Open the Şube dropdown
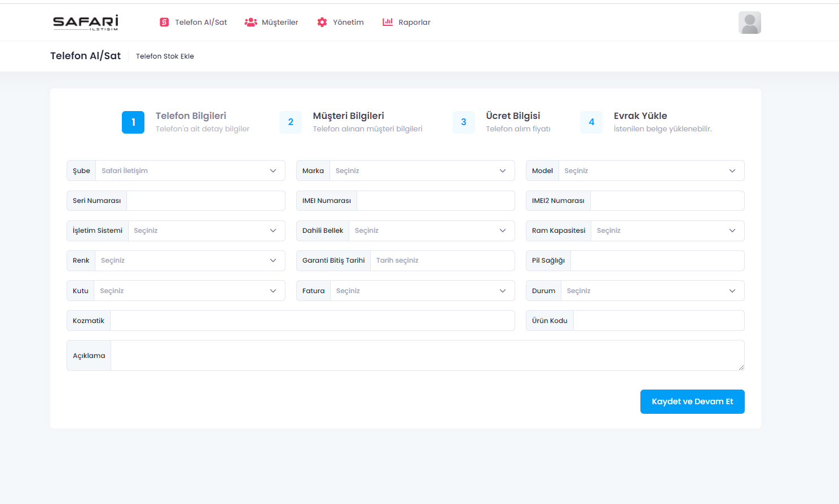This screenshot has height=504, width=839. pyautogui.click(x=190, y=171)
